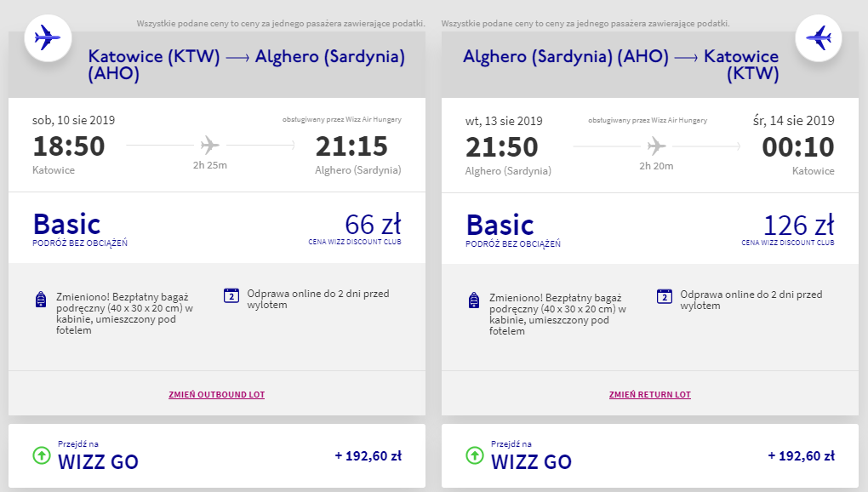Click the green upgrade arrow in the right WIZZ GO box
This screenshot has width=868, height=492.
click(x=474, y=455)
